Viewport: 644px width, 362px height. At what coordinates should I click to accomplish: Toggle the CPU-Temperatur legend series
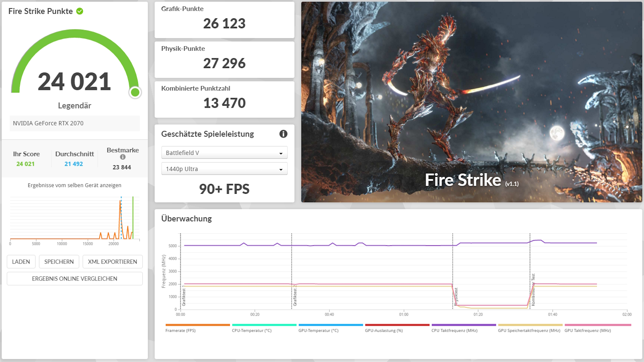(x=252, y=330)
